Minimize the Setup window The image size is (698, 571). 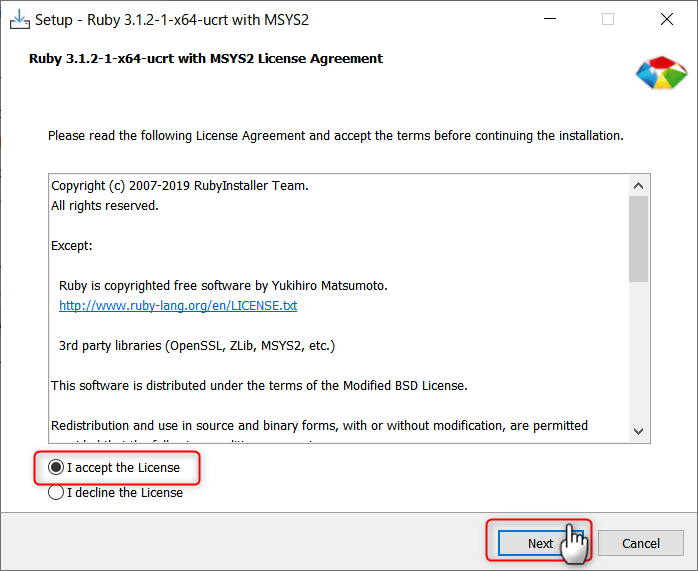tap(550, 19)
